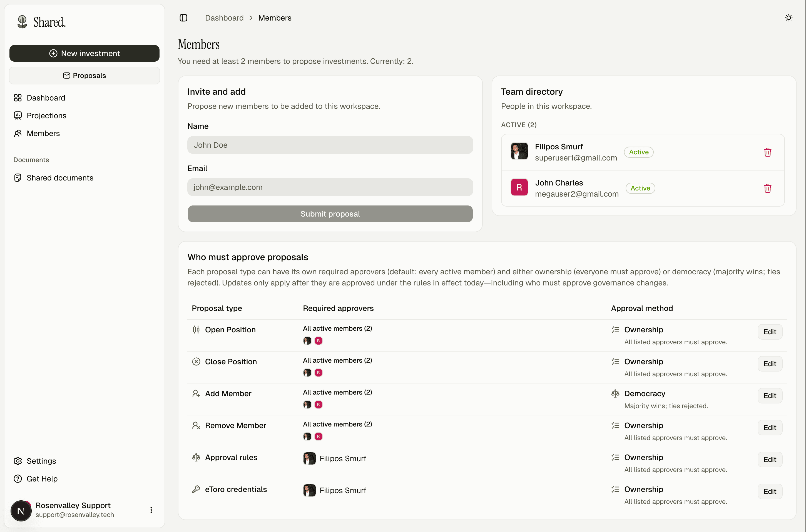The height and width of the screenshot is (532, 806).
Task: Open the Members sidebar item
Action: coord(43,133)
